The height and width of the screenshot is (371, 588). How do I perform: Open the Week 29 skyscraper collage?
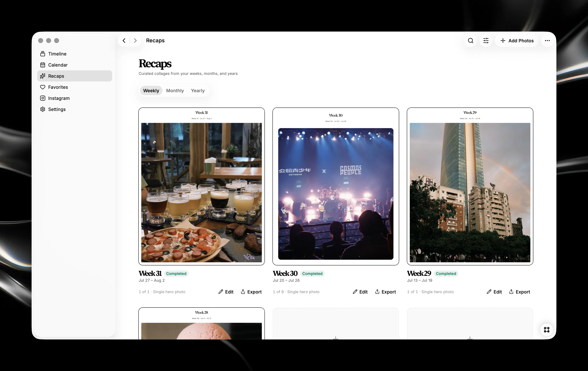470,186
